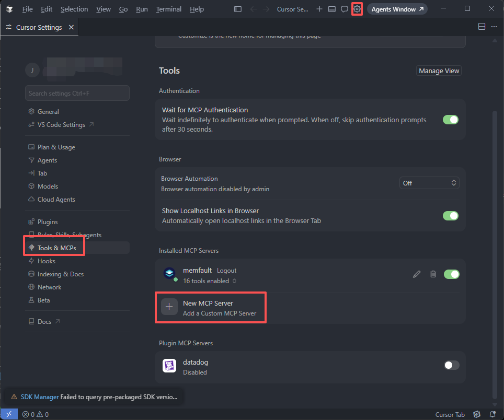
Task: Click the user avatar J
Action: [x=32, y=70]
